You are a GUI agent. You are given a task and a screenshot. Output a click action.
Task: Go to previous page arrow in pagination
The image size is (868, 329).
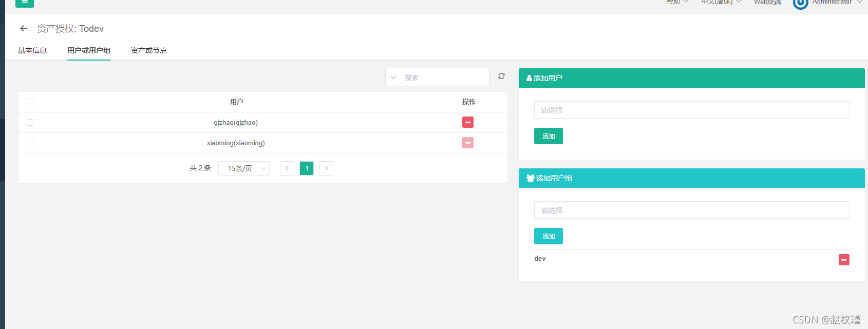pos(287,168)
